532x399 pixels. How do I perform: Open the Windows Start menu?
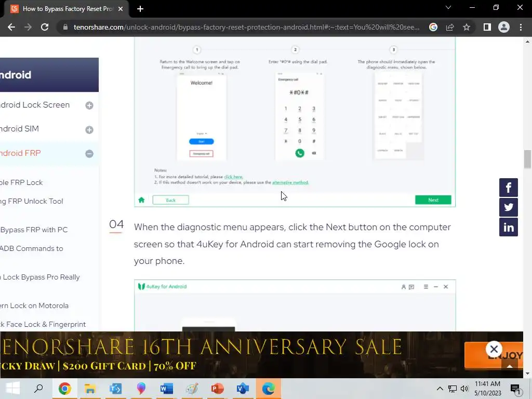pyautogui.click(x=13, y=389)
